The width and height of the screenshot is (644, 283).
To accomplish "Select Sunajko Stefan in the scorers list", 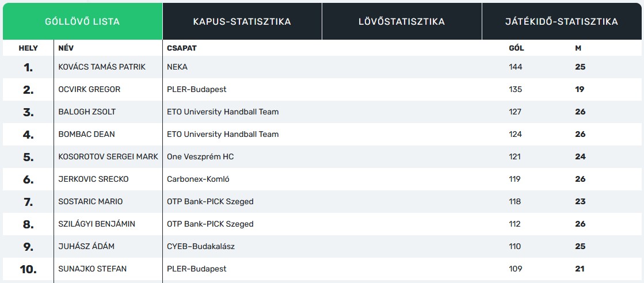I will click(93, 269).
